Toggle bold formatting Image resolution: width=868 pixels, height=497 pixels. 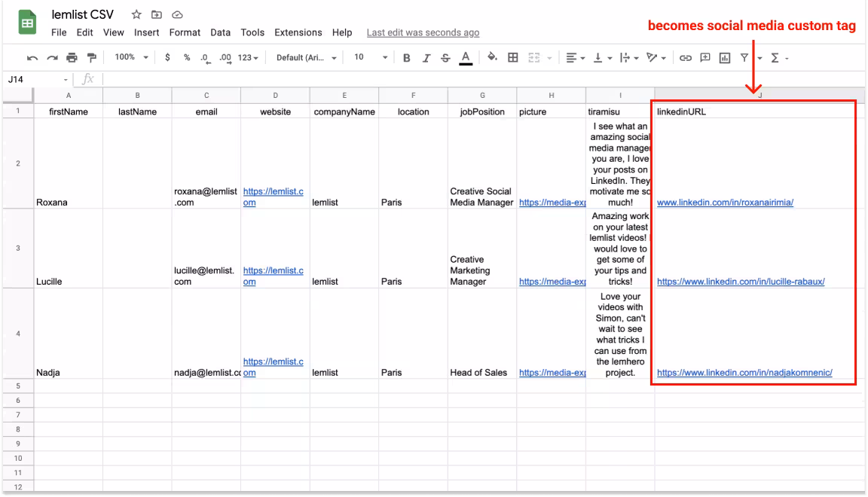click(x=407, y=58)
